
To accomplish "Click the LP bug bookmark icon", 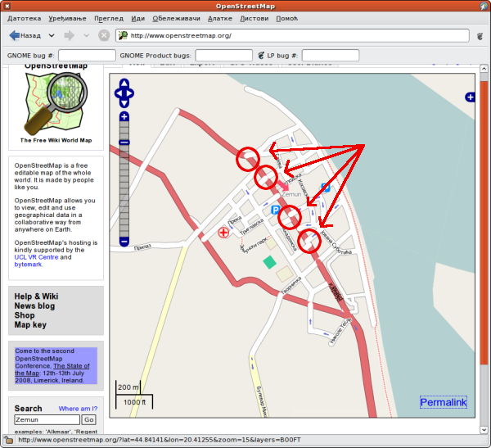I will (x=261, y=56).
